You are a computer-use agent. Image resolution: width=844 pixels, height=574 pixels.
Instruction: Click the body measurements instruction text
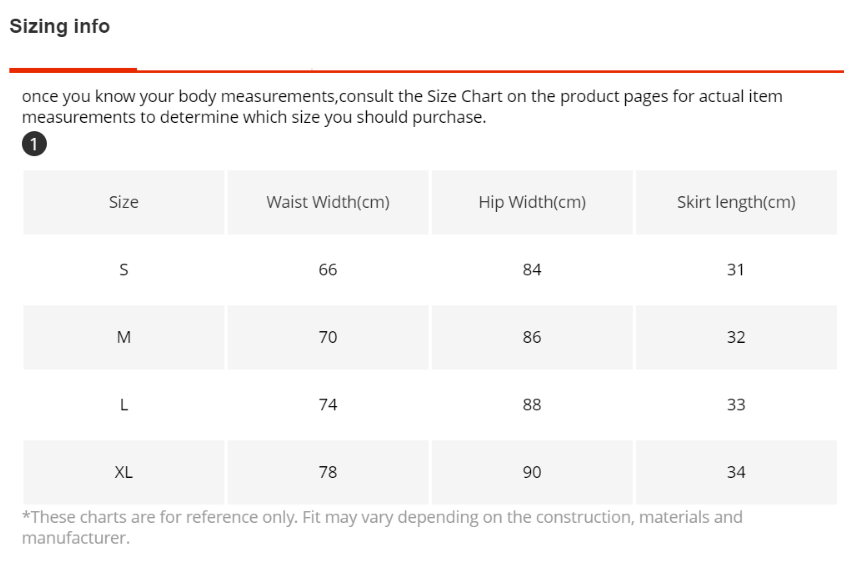(x=402, y=107)
